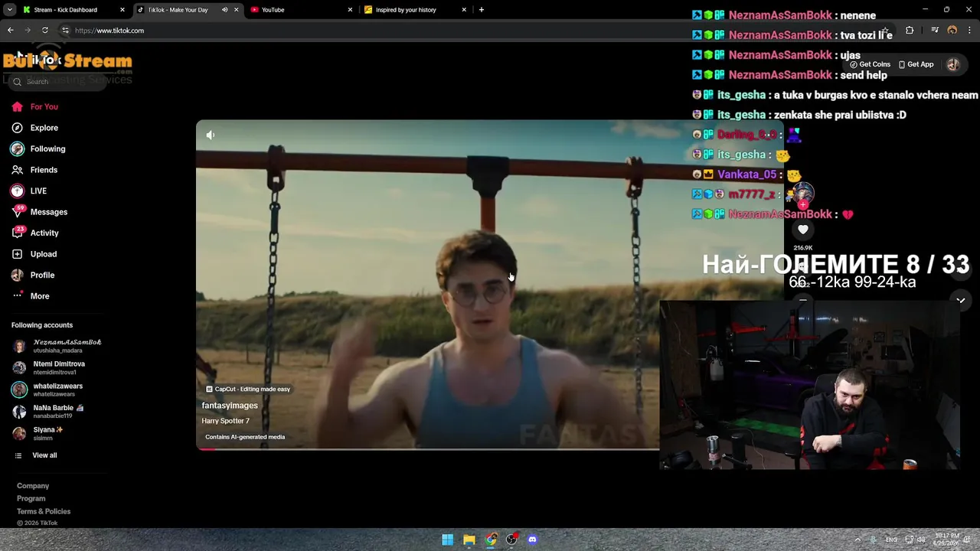Click the Harry Spotter 7 caption
Viewport: 980px width, 551px height.
(225, 421)
